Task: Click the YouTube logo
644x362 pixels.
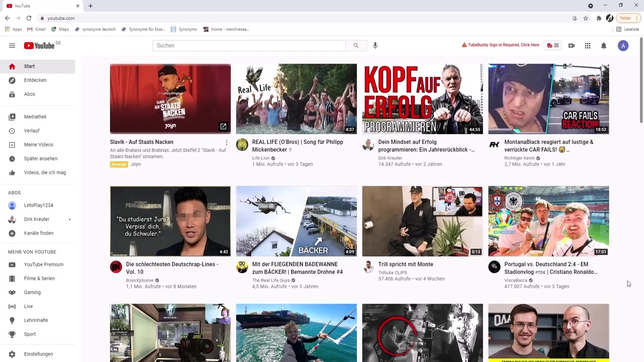Action: coord(39,46)
